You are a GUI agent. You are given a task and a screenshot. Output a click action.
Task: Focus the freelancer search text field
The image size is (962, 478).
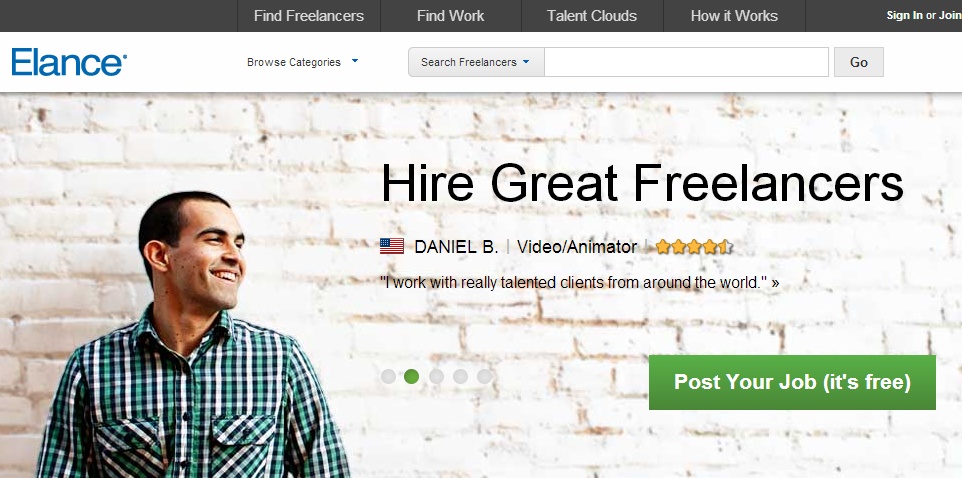coord(686,62)
